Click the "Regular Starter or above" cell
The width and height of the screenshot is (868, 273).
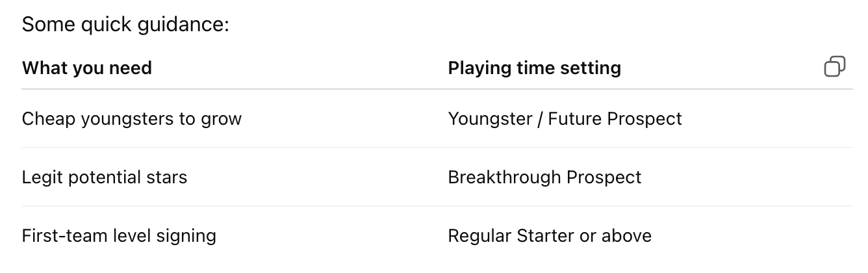(x=550, y=235)
